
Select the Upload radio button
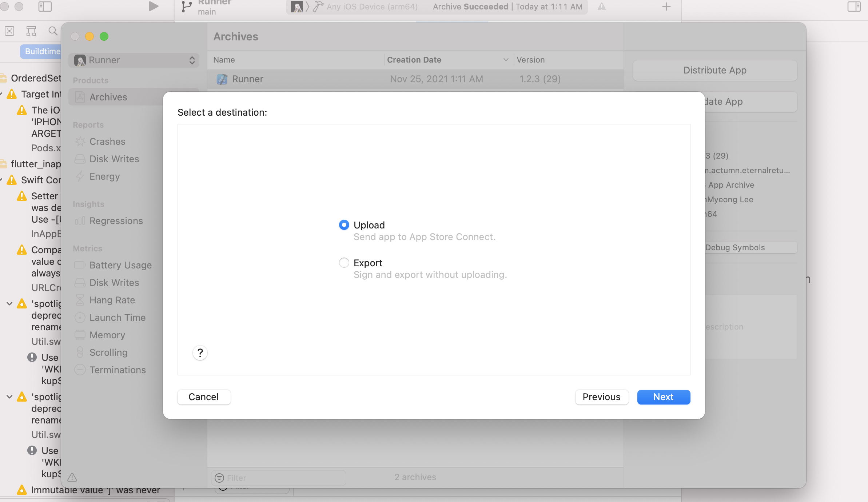click(x=344, y=225)
